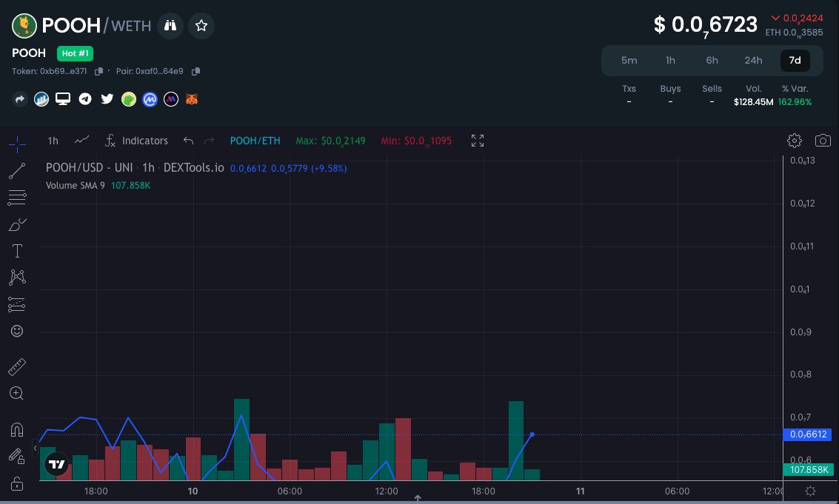Open the CoinGecko link icon
The width and height of the screenshot is (839, 504).
(x=129, y=99)
